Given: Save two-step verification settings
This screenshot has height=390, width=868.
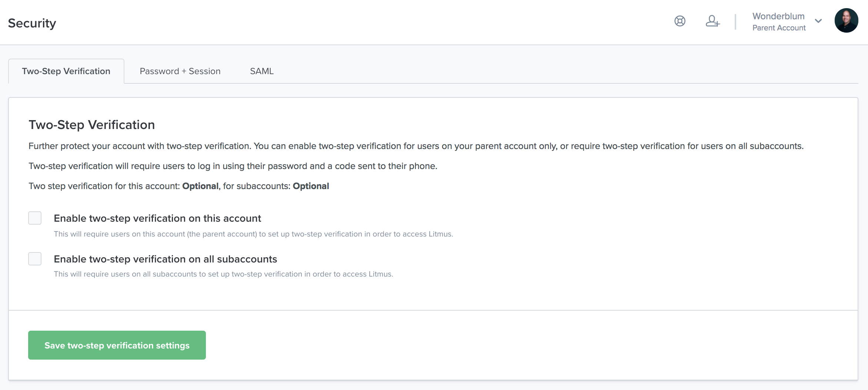Looking at the screenshot, I should click(x=117, y=345).
